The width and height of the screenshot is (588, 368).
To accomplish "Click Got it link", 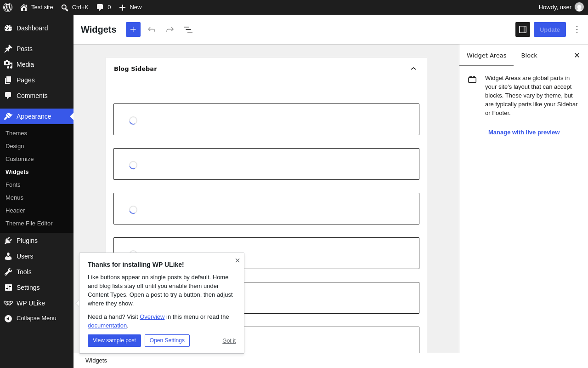I will tap(229, 341).
